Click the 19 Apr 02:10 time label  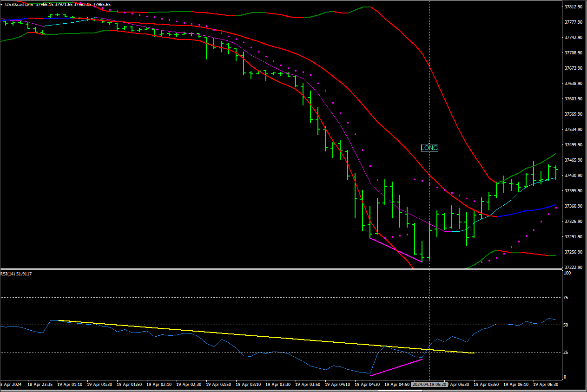[x=159, y=385]
